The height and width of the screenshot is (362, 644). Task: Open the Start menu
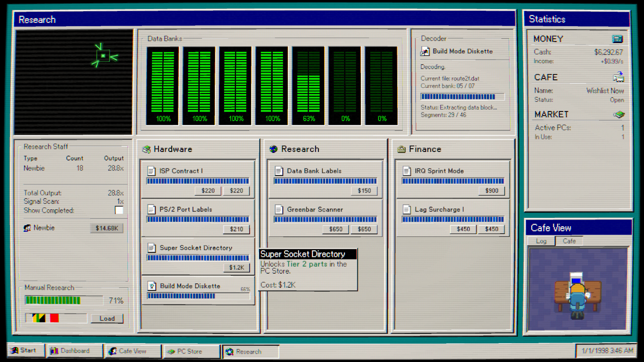tap(25, 350)
